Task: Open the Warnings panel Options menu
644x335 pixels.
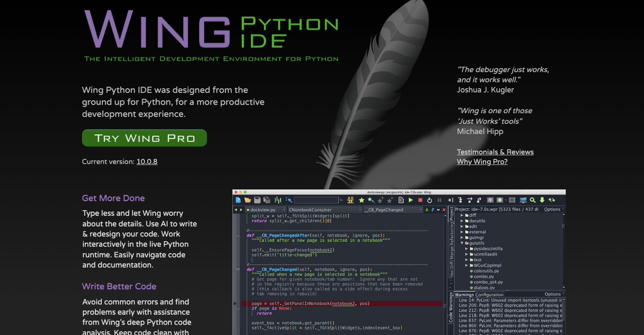Action: pyautogui.click(x=554, y=294)
